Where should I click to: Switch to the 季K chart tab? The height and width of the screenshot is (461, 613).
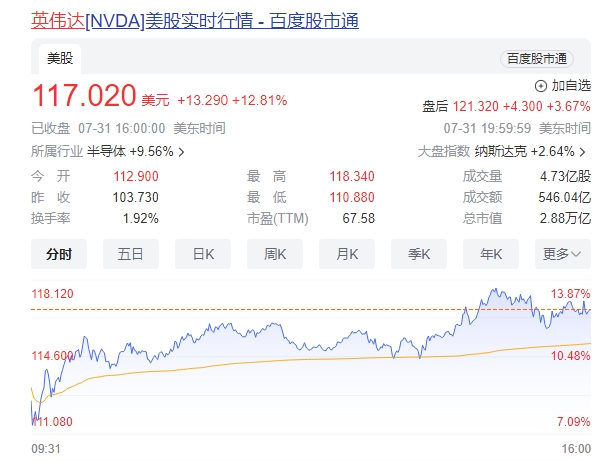419,254
